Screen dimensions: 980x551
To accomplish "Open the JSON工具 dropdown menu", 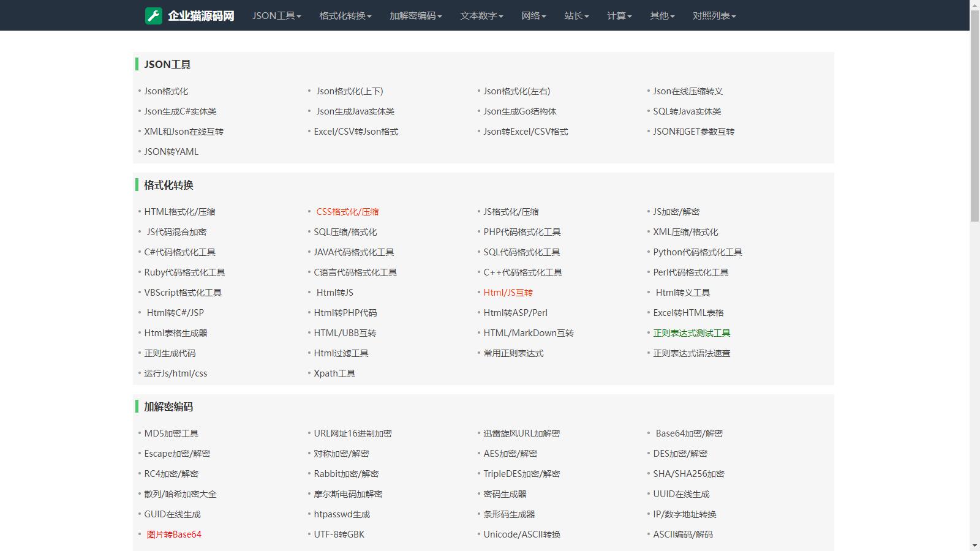I will pos(276,16).
